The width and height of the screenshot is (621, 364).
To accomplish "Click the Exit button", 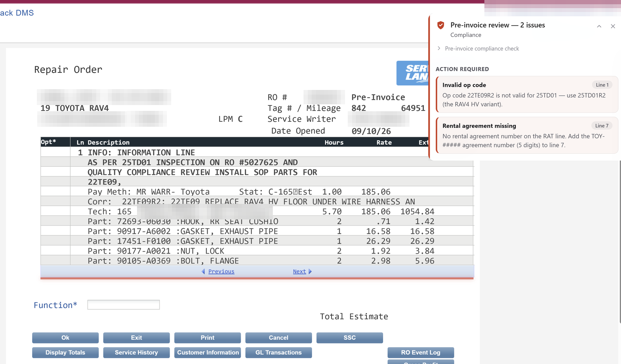I will coord(136,338).
